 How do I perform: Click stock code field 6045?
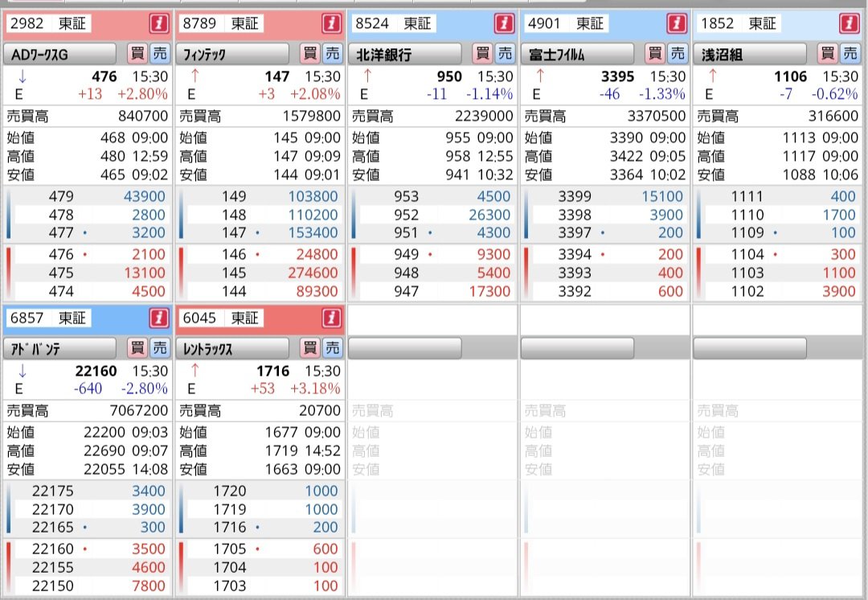200,318
